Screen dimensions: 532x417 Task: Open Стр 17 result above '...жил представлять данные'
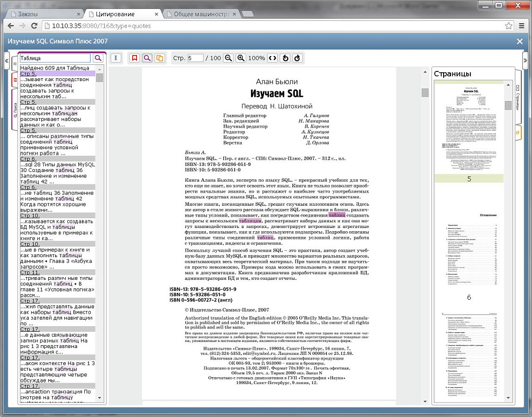[57, 301]
